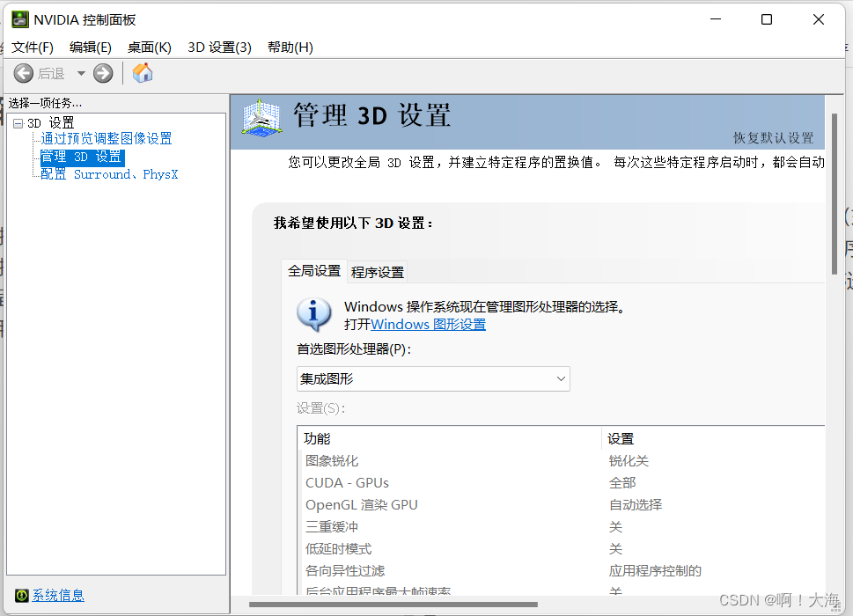This screenshot has width=853, height=616.
Task: Select the 低延时模式 row
Action: coord(562,549)
